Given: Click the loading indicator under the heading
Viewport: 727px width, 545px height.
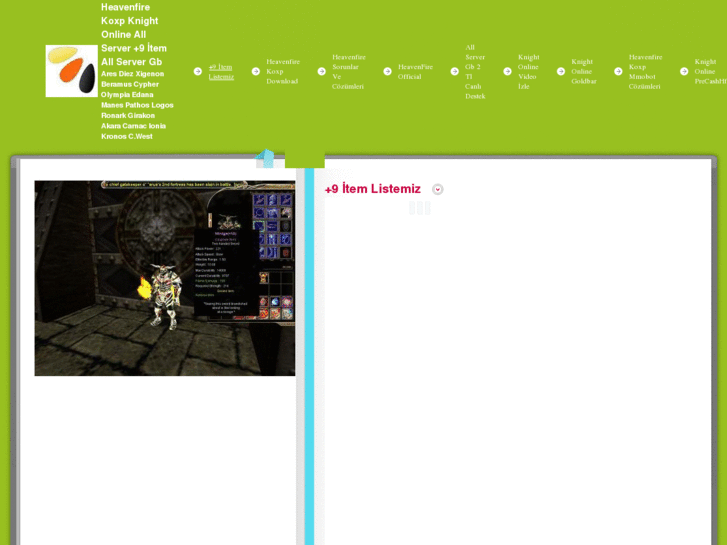Looking at the screenshot, I should pyautogui.click(x=420, y=208).
